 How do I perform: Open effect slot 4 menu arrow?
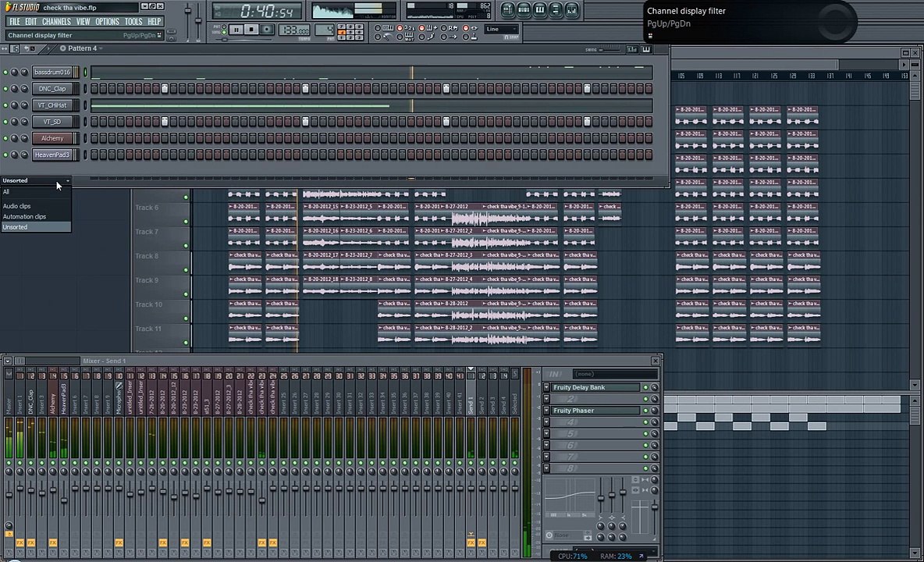point(546,422)
